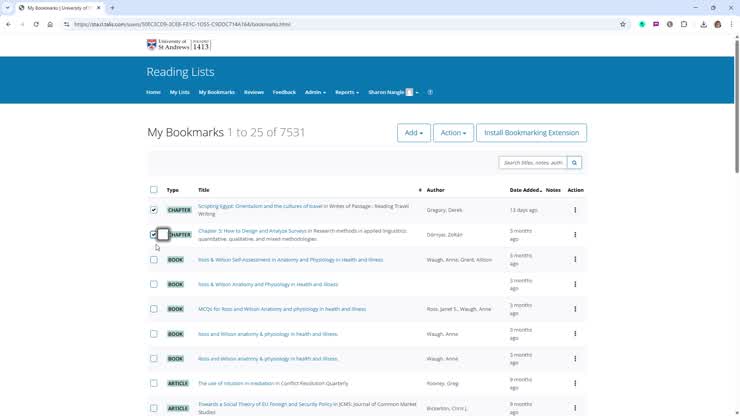Screen dimensions: 740x416
Task: Go to My Lists in navigation bar
Action: point(179,92)
